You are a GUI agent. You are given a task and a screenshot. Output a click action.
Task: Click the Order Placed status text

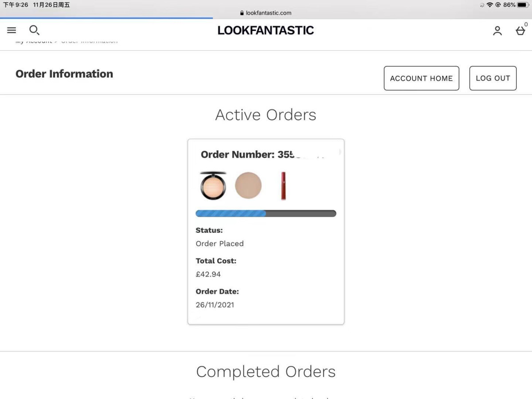(x=219, y=243)
